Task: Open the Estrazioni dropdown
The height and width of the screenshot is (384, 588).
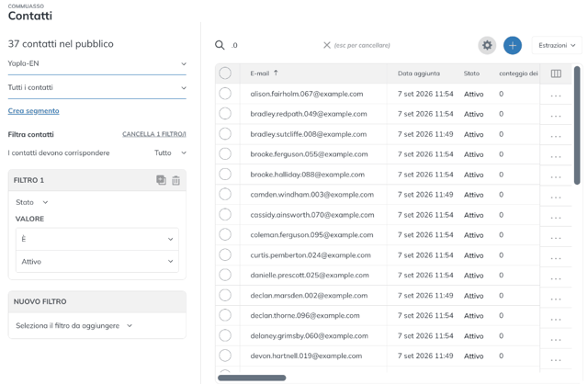Action: (557, 45)
